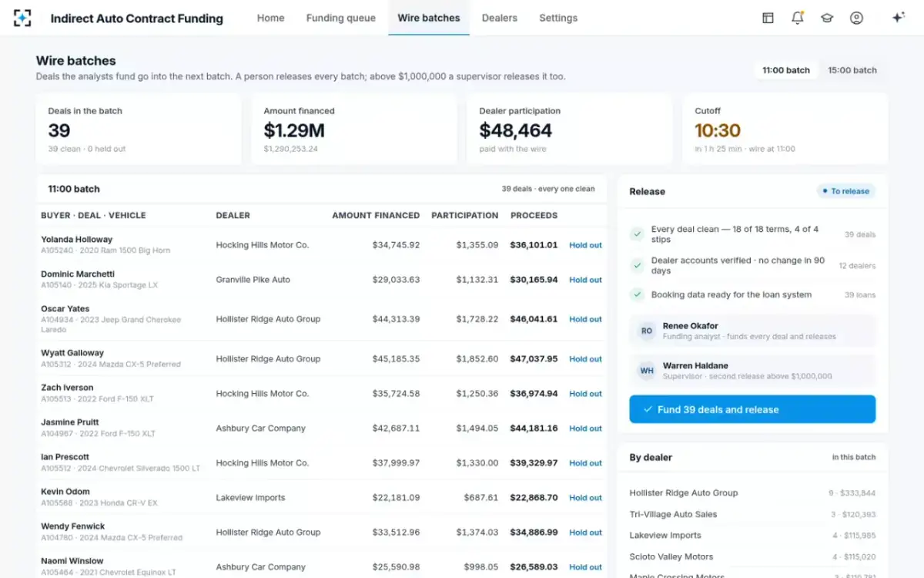Screen dimensions: 924x578
Task: Click amount financed $37,999.97
Action: [x=396, y=463]
